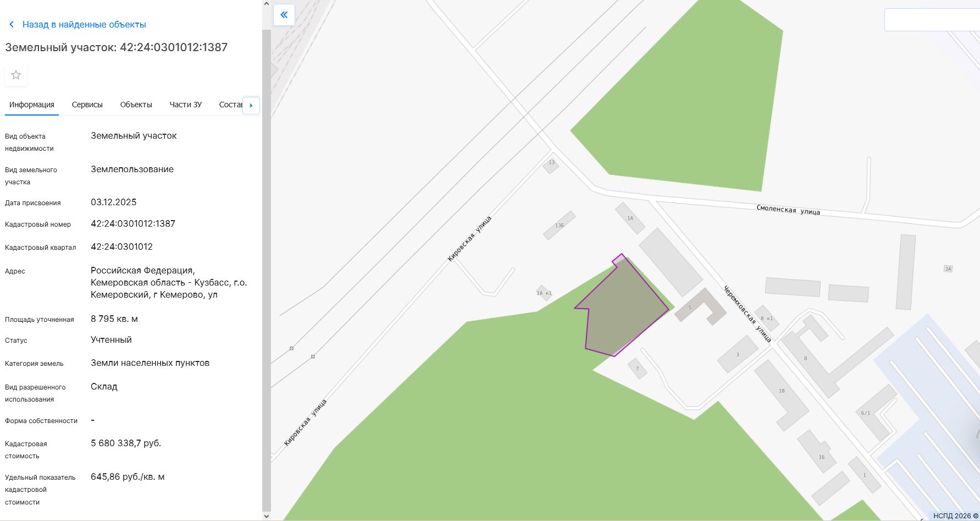Image resolution: width=980 pixels, height=521 pixels.
Task: Open the Сервисы tab
Action: point(87,105)
